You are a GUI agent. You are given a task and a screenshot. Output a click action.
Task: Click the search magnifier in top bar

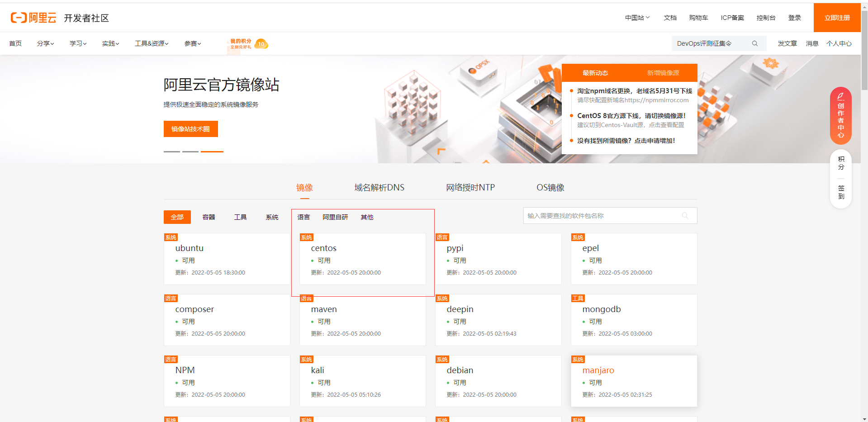pyautogui.click(x=755, y=43)
